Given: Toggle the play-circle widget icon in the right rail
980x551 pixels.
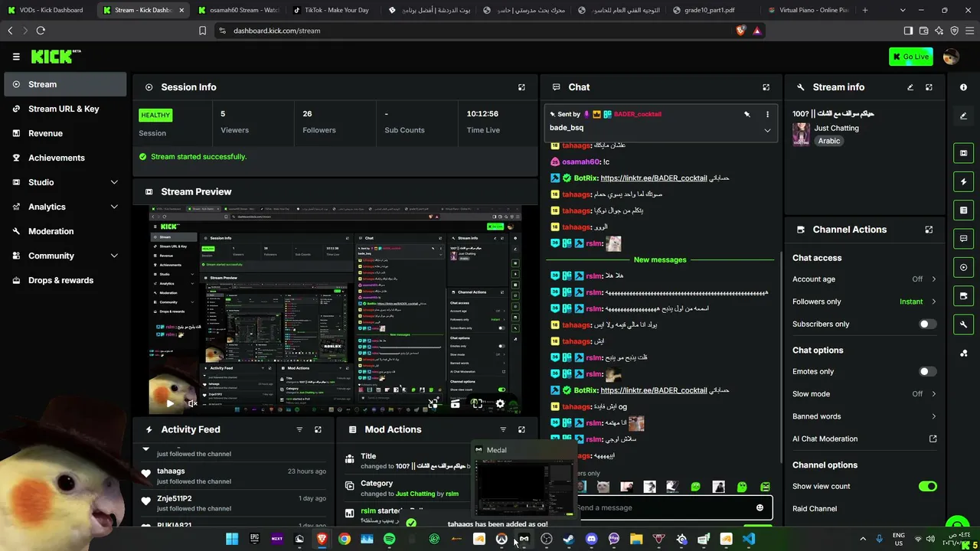Looking at the screenshot, I should [x=963, y=267].
